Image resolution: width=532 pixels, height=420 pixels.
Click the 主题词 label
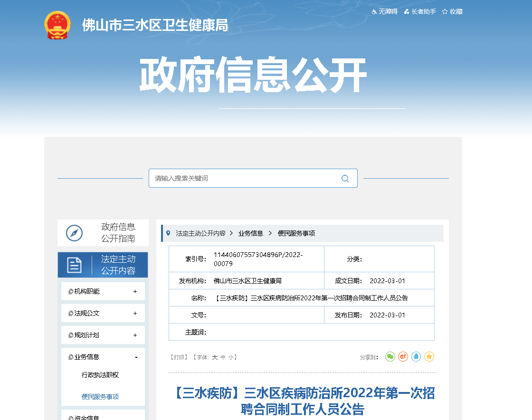point(196,332)
